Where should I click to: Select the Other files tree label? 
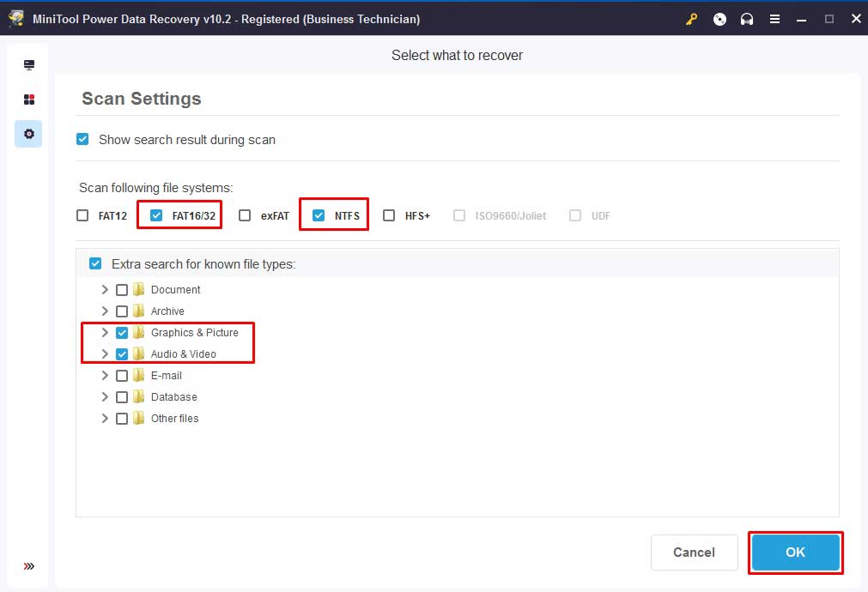(174, 419)
